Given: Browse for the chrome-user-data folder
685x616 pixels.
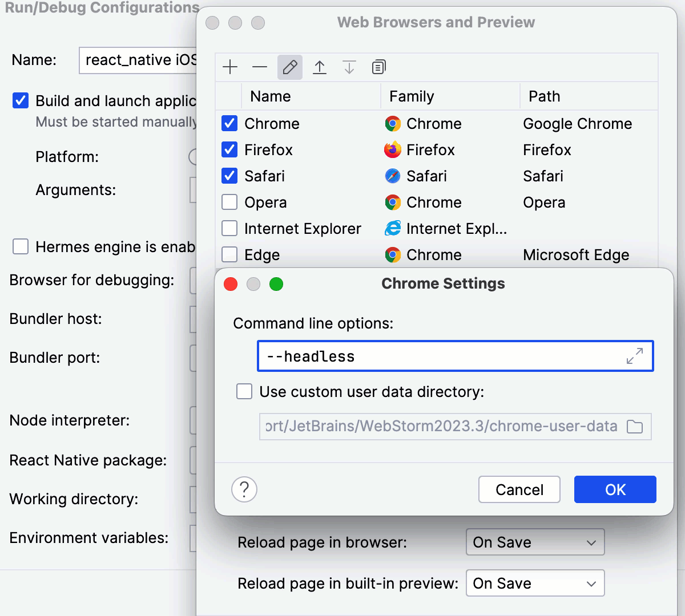Looking at the screenshot, I should pos(635,426).
